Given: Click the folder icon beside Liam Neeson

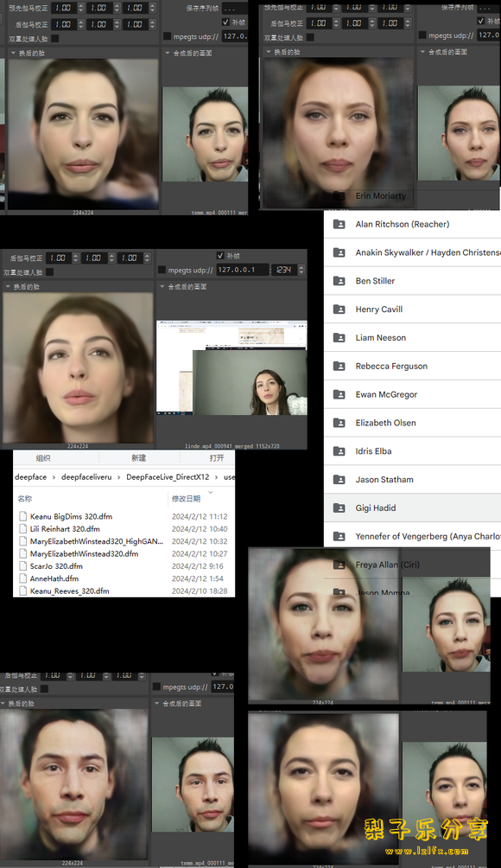Looking at the screenshot, I should click(x=339, y=338).
